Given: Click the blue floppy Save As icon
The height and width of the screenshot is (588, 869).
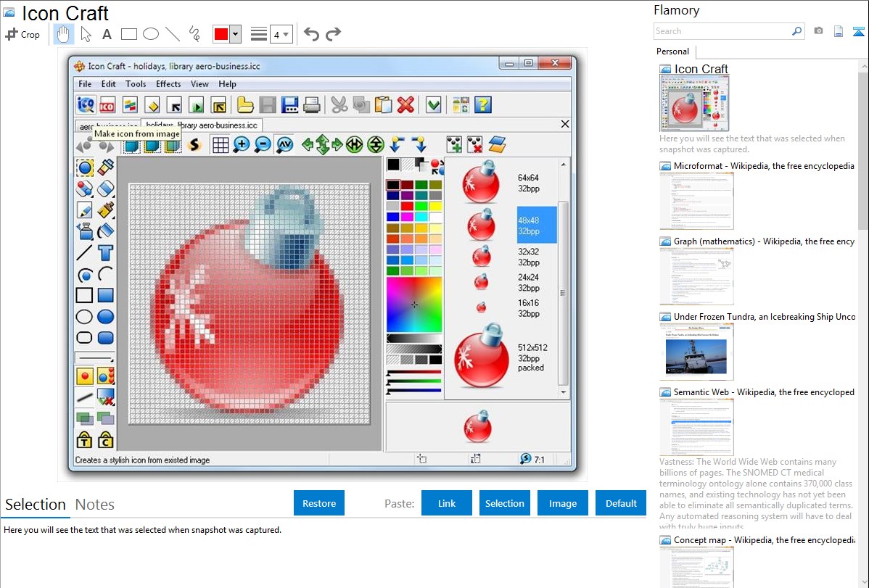Looking at the screenshot, I should click(x=289, y=104).
